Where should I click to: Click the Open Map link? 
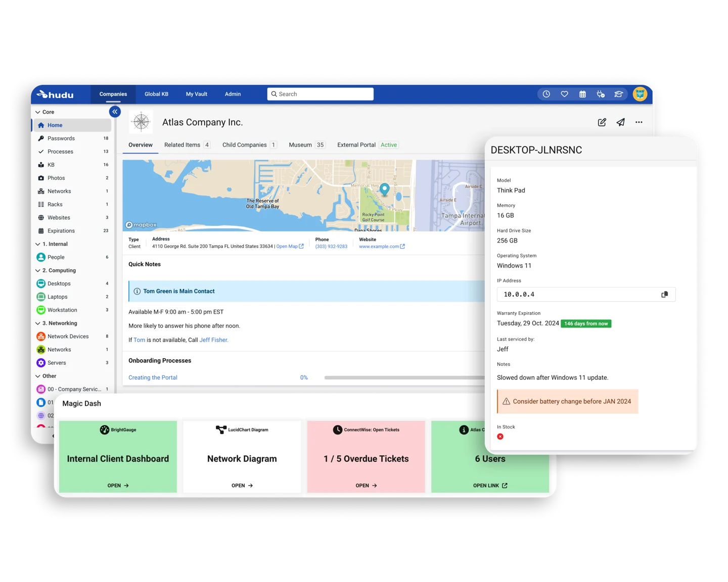(290, 247)
